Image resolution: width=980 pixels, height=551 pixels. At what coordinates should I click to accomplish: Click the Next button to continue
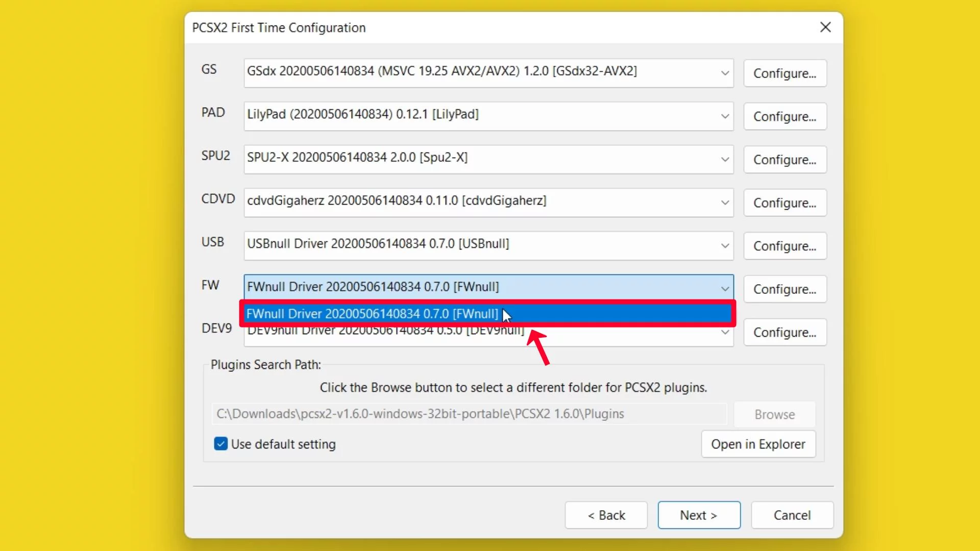pos(699,515)
